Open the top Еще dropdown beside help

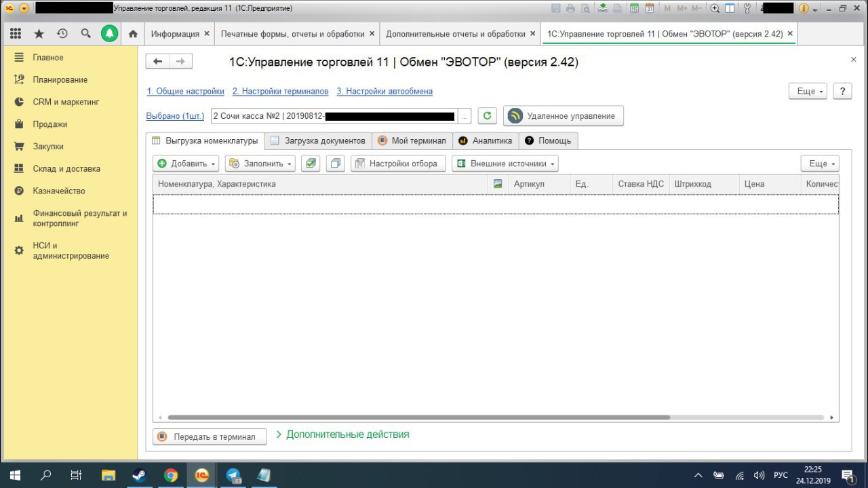pos(808,91)
